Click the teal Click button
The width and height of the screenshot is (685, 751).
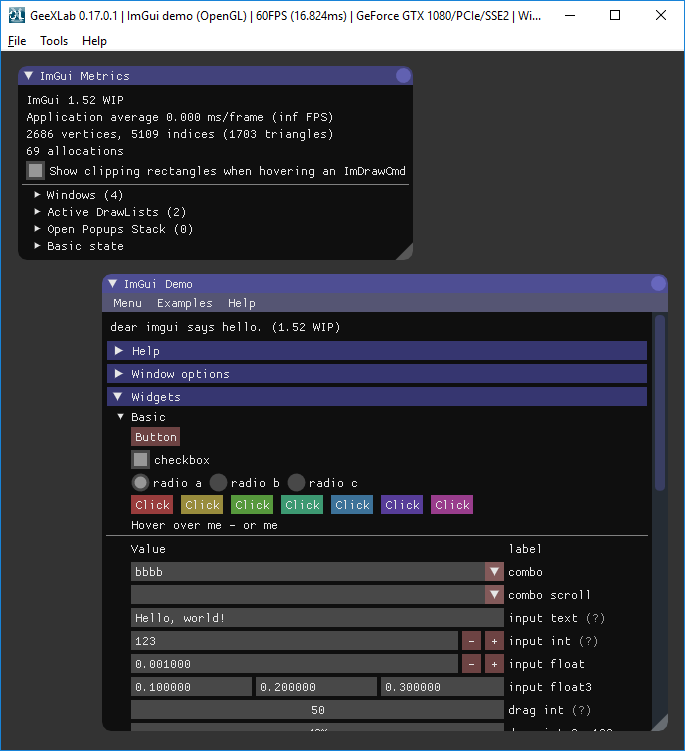point(302,505)
